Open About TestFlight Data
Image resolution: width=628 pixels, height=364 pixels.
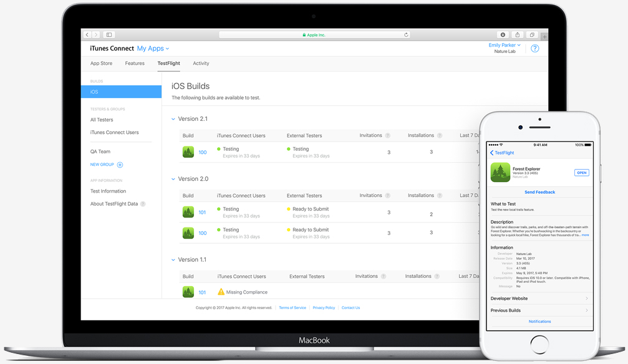[114, 204]
